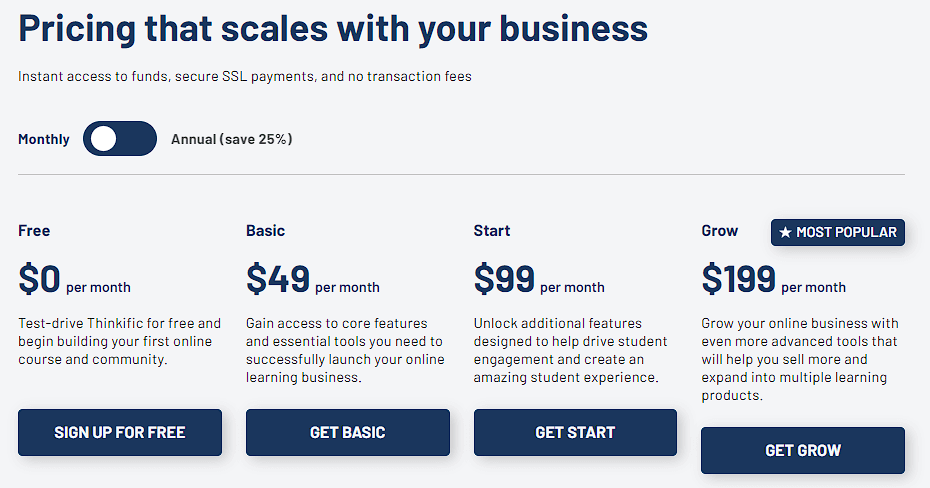The width and height of the screenshot is (930, 488).
Task: Click the $199 per month price
Action: tap(773, 281)
